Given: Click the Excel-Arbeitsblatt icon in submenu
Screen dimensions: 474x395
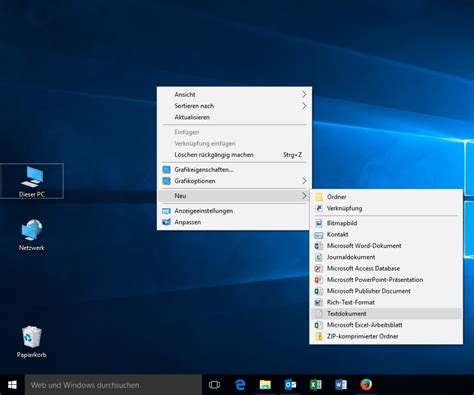Looking at the screenshot, I should [x=319, y=325].
